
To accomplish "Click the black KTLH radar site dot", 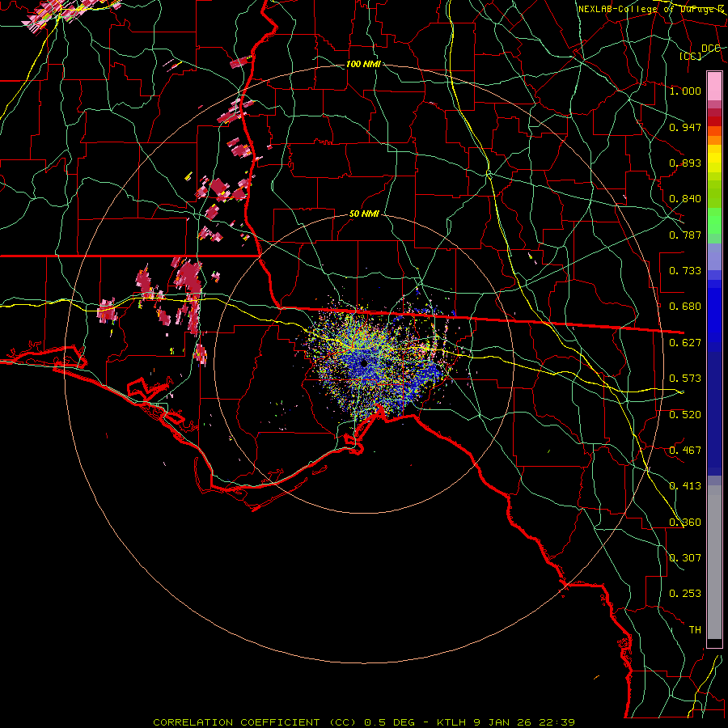I will 364,363.
